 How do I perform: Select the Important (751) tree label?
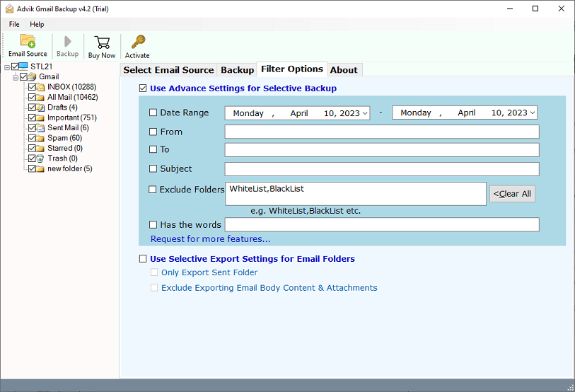(72, 118)
